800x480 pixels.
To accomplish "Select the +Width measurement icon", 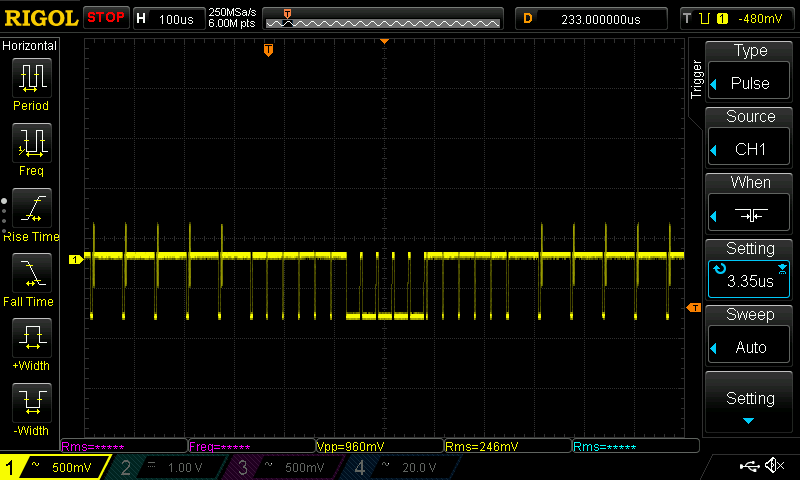I will pos(31,342).
